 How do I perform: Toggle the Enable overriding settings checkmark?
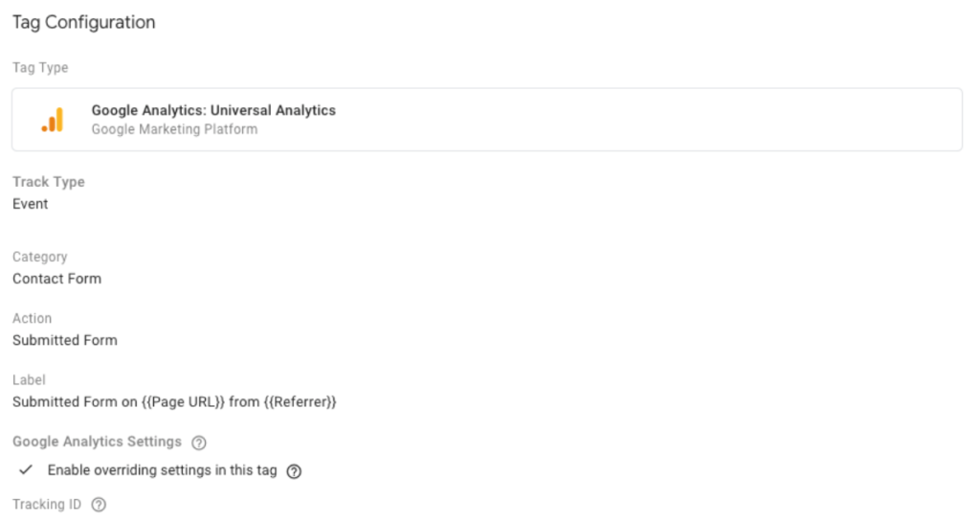point(26,469)
